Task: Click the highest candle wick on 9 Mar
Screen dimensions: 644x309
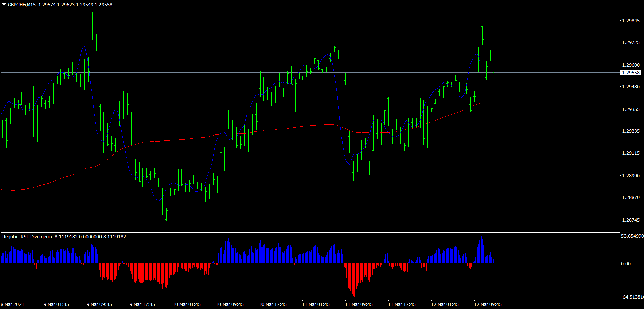Action: pos(92,15)
